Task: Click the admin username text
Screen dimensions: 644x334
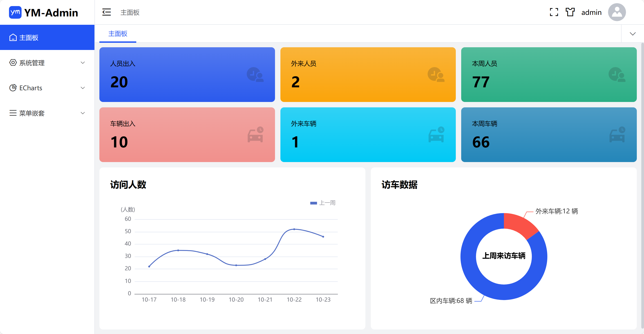Action: (x=591, y=12)
